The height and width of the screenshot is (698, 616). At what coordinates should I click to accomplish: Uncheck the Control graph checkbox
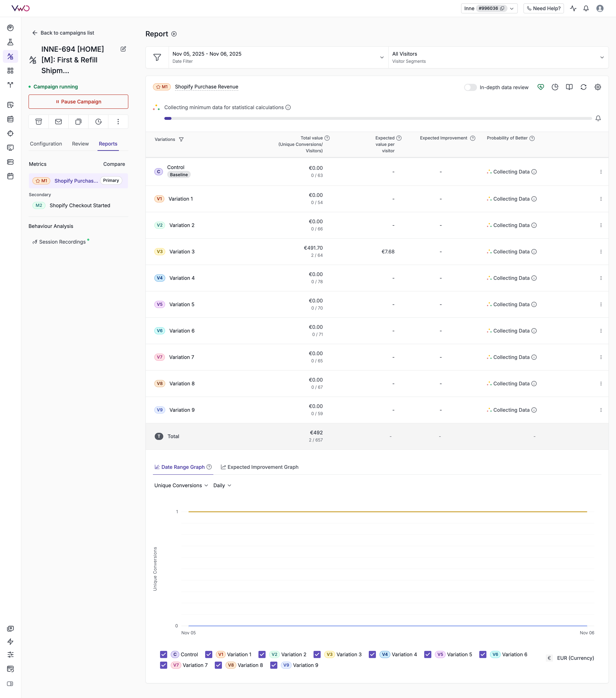coord(164,654)
